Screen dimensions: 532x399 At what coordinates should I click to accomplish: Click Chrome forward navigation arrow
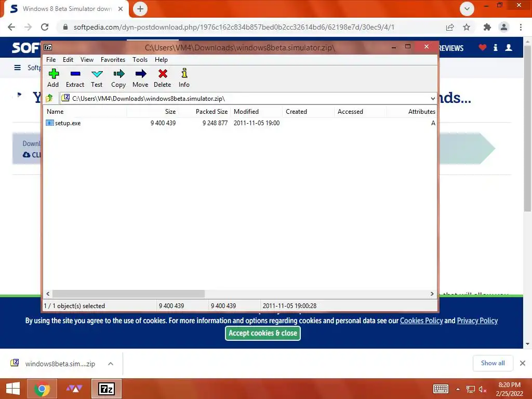click(28, 27)
